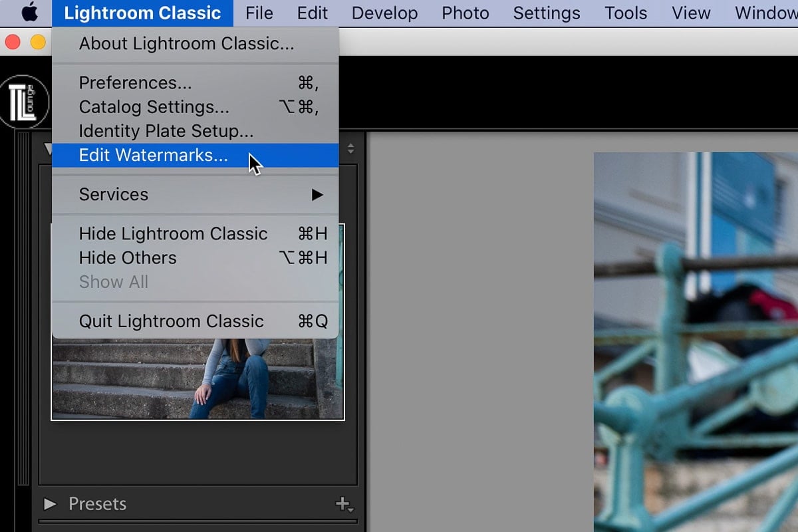Click the yellow minimize window button
798x532 pixels.
(38, 42)
